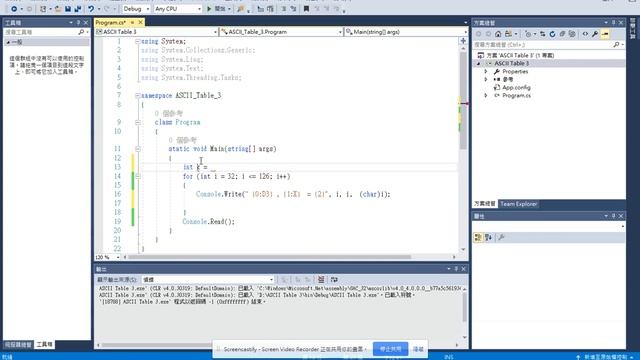Image resolution: width=640 pixels, height=360 pixels.
Task: Click the Properties wrench icon in Solution Explorer toolbar
Action: (x=595, y=34)
